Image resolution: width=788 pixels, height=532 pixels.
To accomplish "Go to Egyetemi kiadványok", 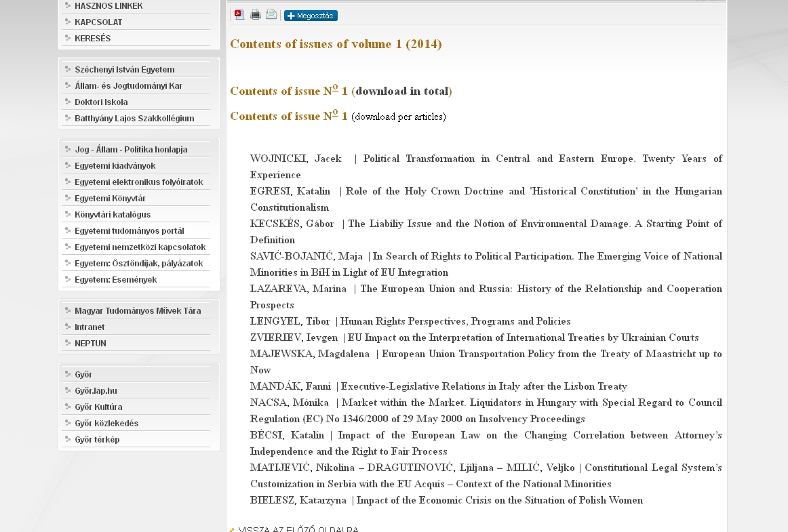I will coord(115,166).
